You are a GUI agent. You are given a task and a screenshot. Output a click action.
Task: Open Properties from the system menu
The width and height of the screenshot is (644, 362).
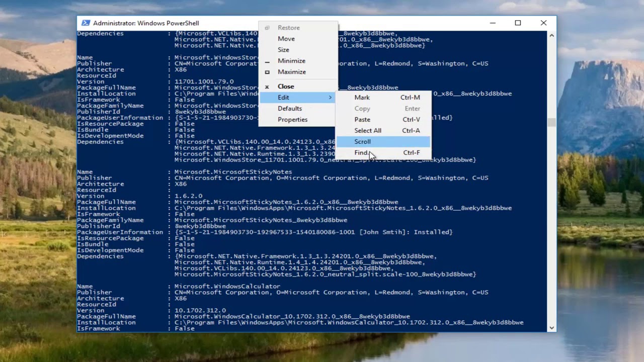298,120
